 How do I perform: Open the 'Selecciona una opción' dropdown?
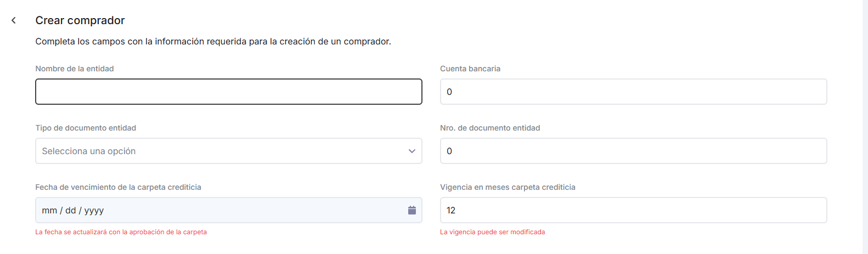coord(219,151)
